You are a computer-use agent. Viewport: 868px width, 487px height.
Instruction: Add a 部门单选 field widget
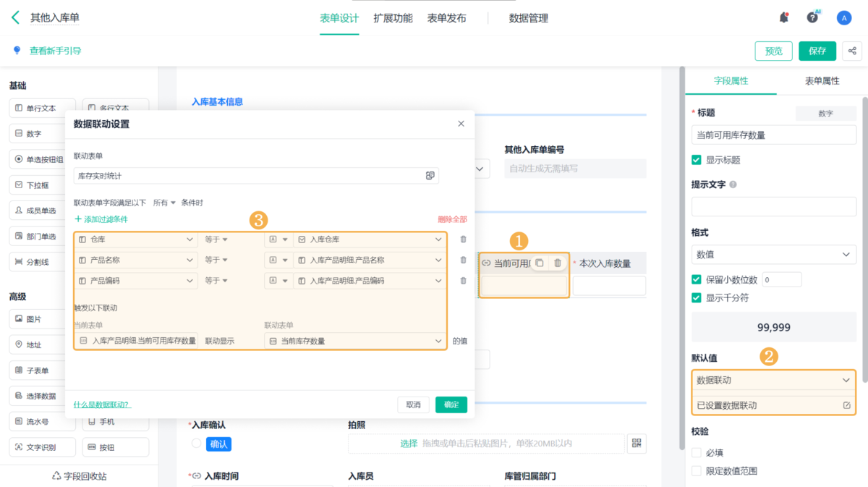click(x=43, y=237)
